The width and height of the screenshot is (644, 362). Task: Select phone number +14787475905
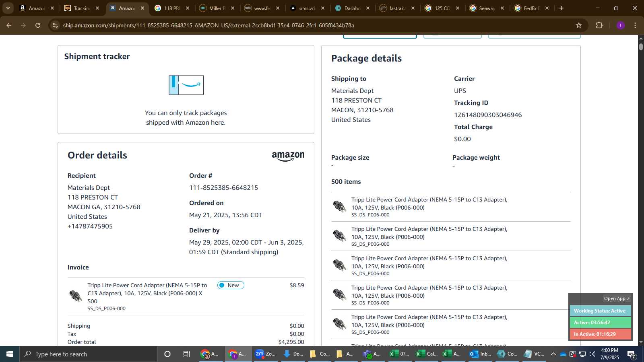pos(90,226)
